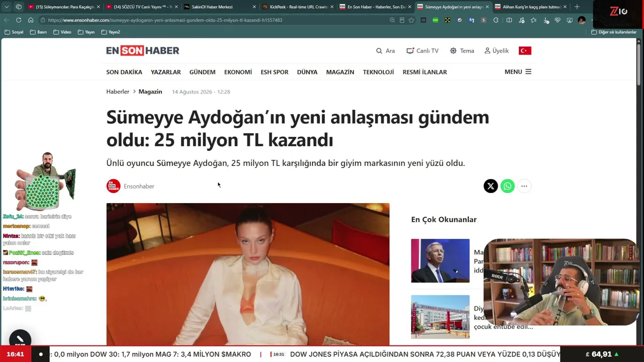This screenshot has width=644, height=362.
Task: Open the translate extension icon
Action: click(471, 20)
